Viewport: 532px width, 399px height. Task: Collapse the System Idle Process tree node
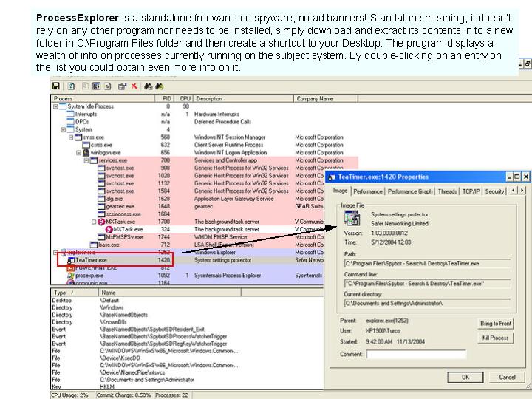(55, 106)
